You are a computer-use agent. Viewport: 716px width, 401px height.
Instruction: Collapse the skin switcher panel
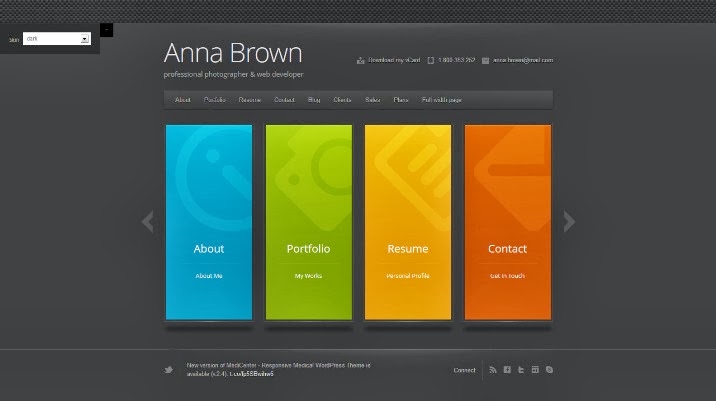(x=106, y=30)
